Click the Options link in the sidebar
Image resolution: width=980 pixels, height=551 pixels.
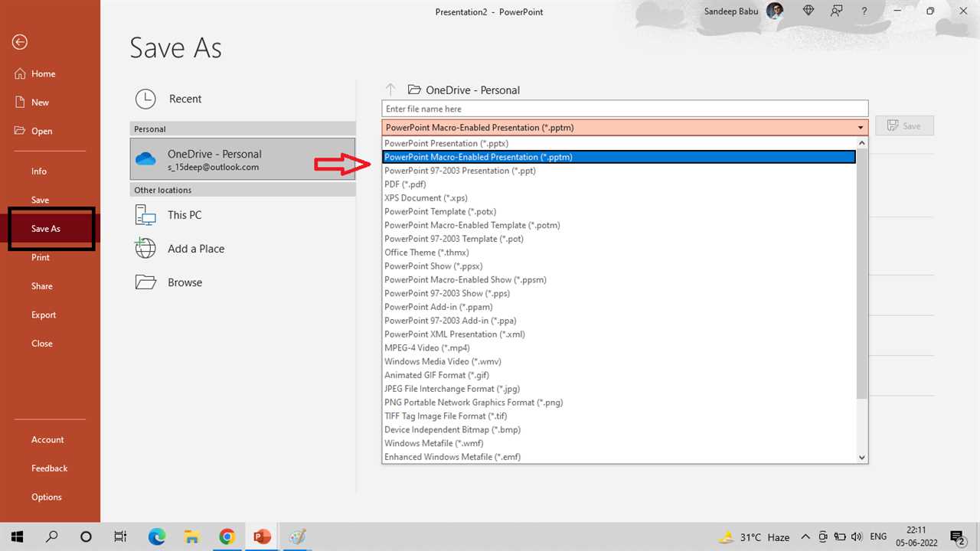[47, 497]
